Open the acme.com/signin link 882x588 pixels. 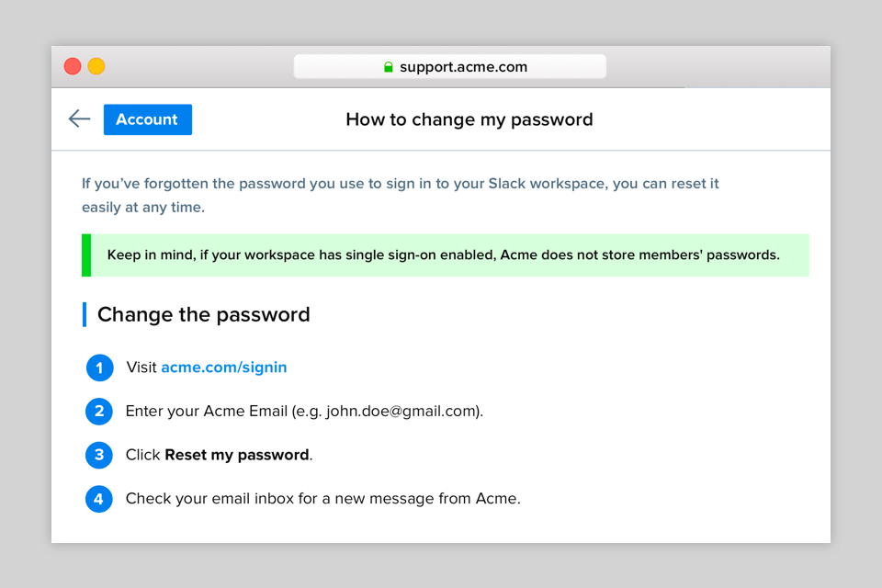(x=224, y=367)
